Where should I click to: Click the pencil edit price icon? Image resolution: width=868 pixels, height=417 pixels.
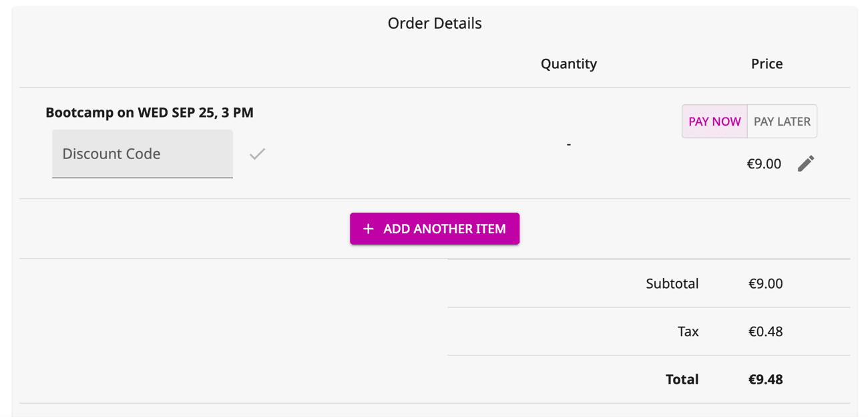click(x=806, y=164)
